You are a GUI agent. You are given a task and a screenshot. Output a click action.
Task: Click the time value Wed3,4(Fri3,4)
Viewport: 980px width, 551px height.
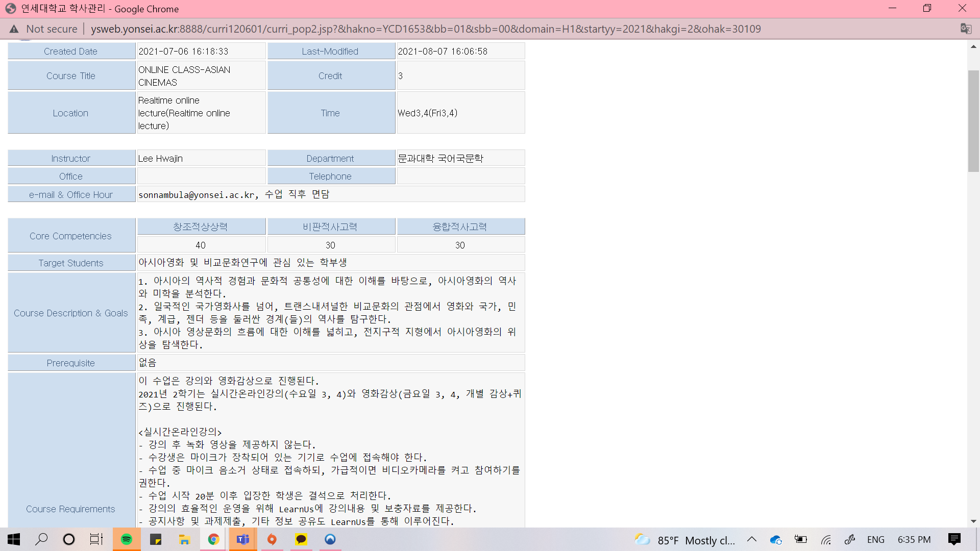(428, 113)
